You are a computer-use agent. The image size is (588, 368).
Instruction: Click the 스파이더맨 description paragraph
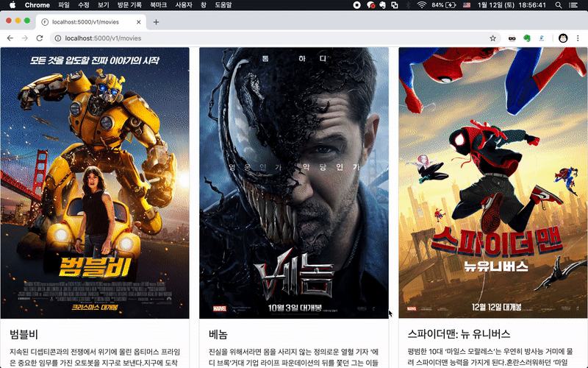[490, 358]
